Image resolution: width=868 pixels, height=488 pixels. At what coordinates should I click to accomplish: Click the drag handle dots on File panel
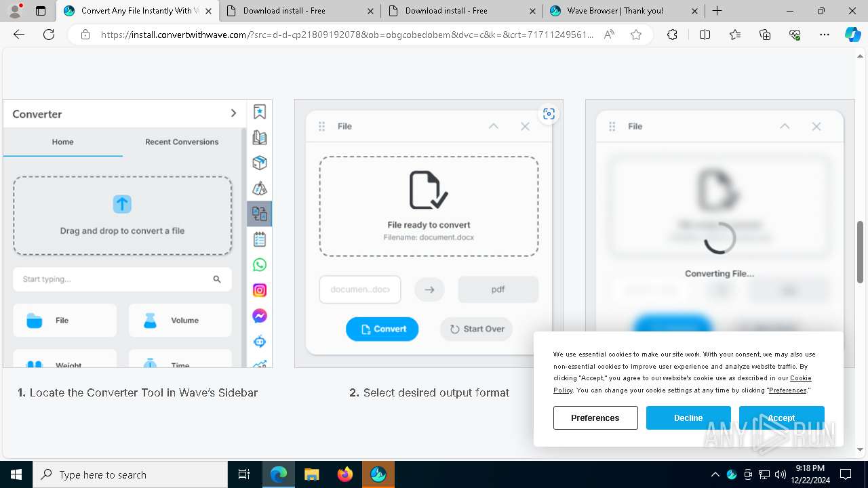322,126
